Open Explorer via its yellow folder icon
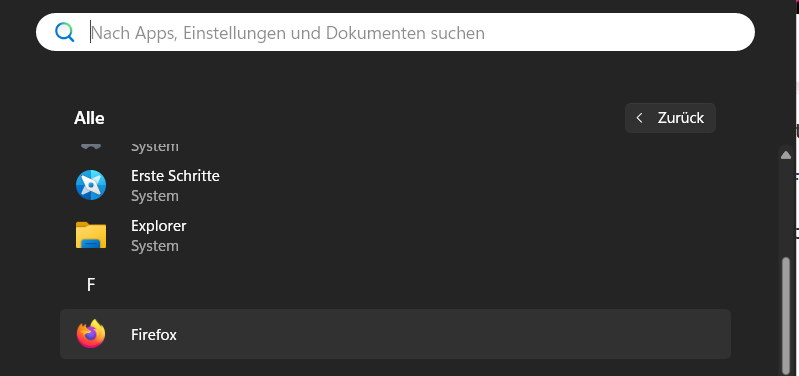This screenshot has height=376, width=799. tap(91, 235)
